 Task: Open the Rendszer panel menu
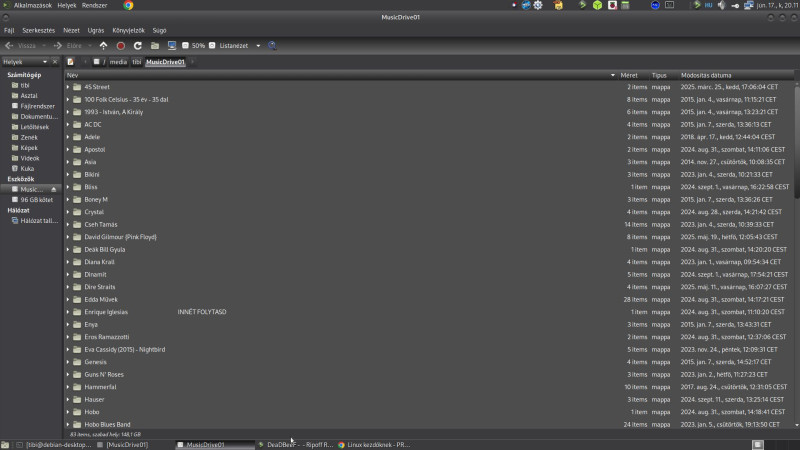tap(94, 5)
